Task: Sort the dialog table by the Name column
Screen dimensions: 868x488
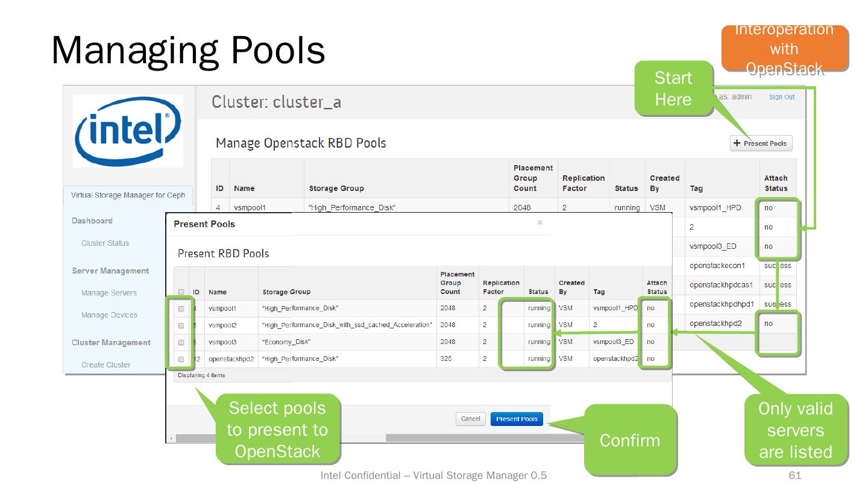Action: pos(218,292)
